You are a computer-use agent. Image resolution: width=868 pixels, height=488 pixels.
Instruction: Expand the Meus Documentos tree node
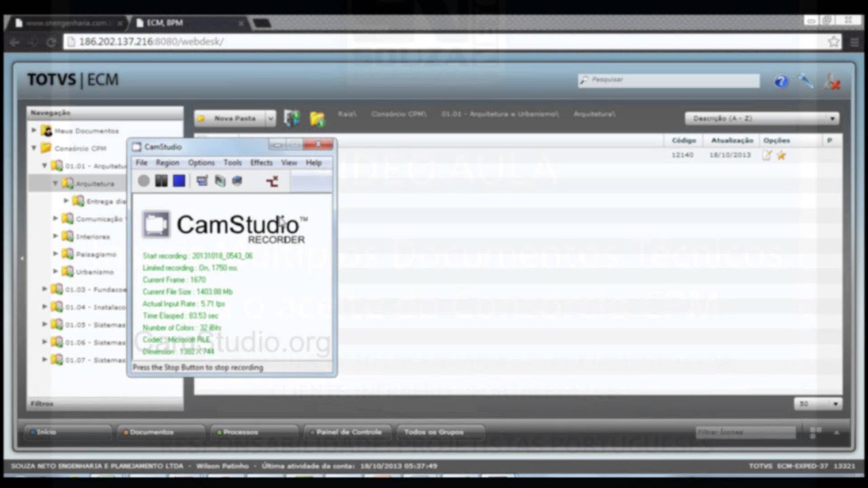34,130
